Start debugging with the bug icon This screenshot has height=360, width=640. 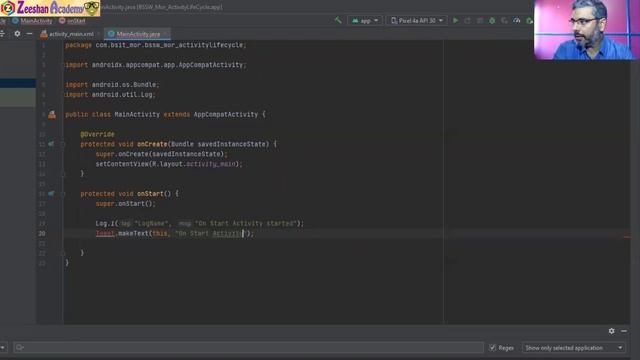(492, 20)
